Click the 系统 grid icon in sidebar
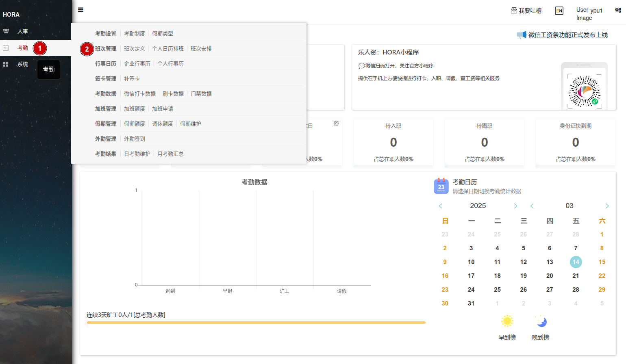The width and height of the screenshot is (626, 364). [6, 64]
